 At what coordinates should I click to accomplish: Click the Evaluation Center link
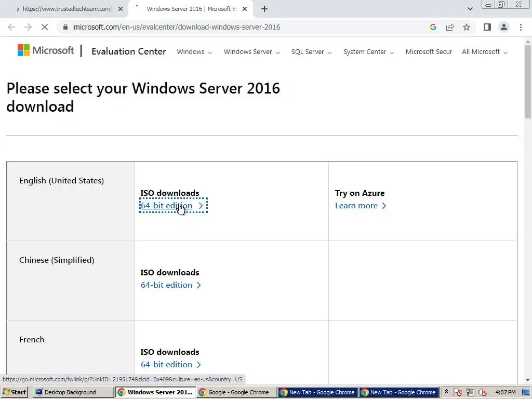tap(129, 51)
